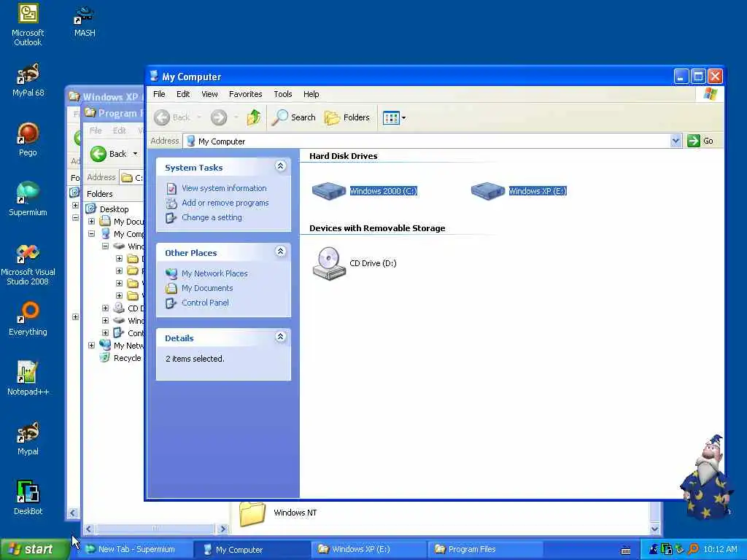Click Back button in Program Files window
747x560 pixels.
click(x=108, y=154)
